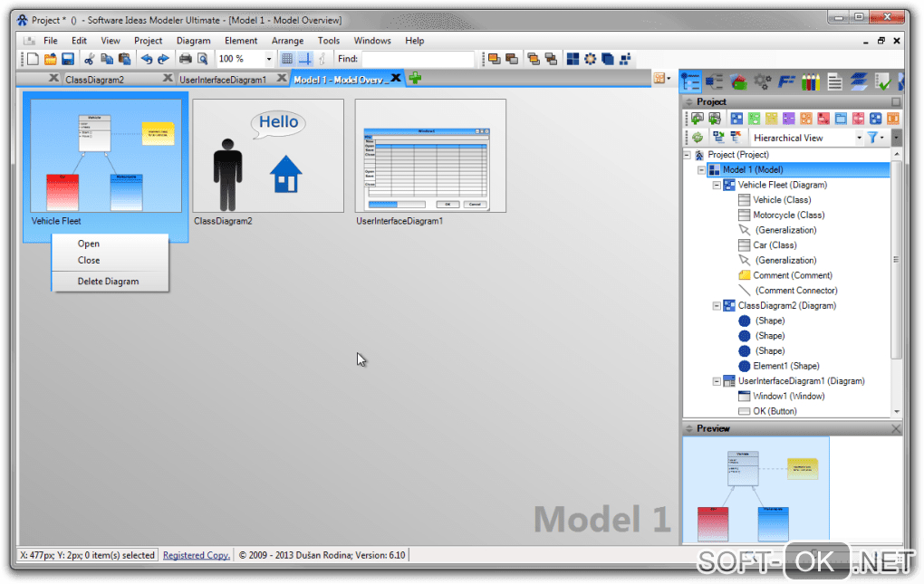Save project with floppy disk icon

click(x=68, y=59)
